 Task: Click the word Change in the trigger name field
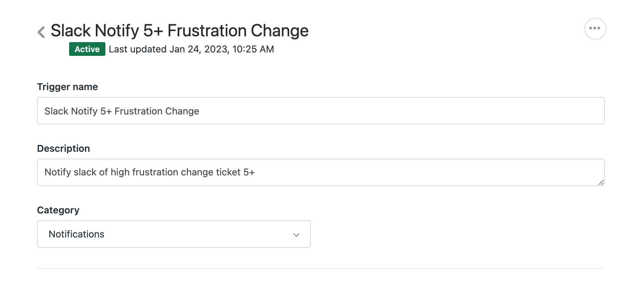coord(182,111)
